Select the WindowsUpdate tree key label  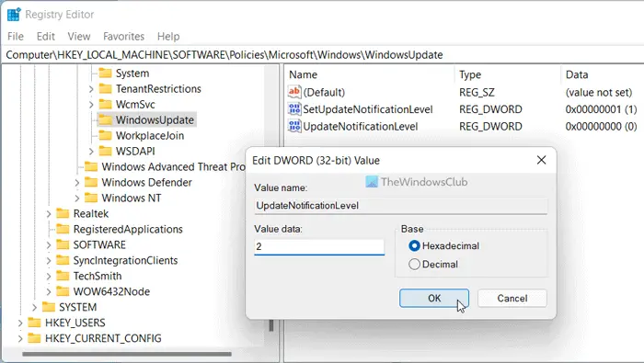pyautogui.click(x=155, y=119)
